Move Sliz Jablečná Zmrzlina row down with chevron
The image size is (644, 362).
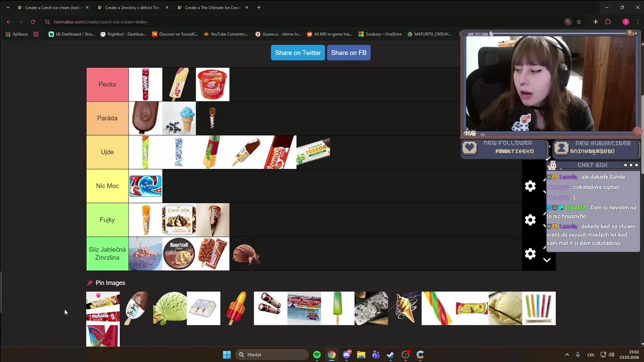547,260
